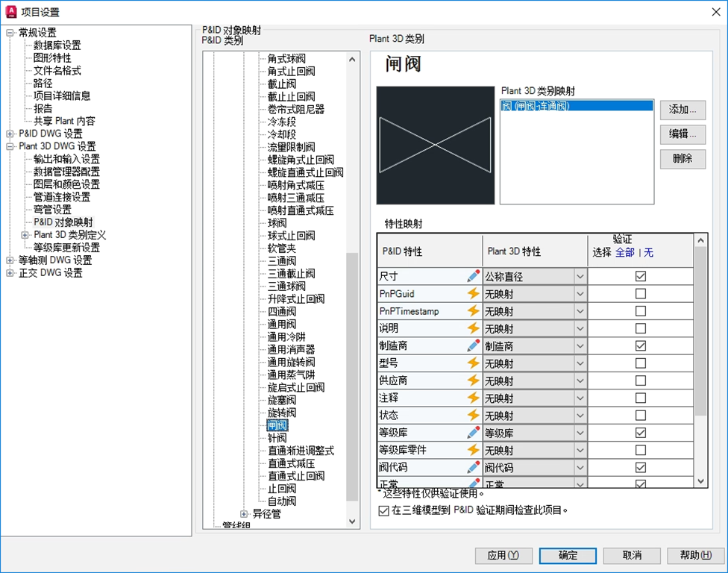Viewport: 728px width, 573px height.
Task: Click the pencil icon in the 阀代码 row
Action: pos(473,468)
